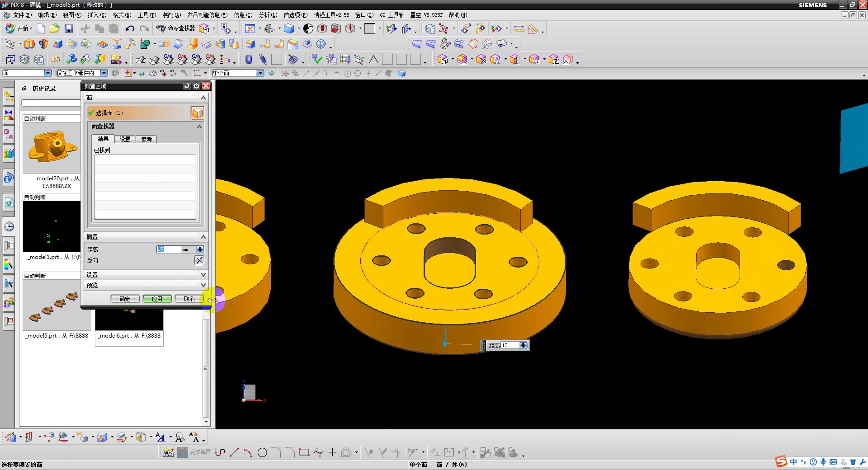Select the Measure Distance tool
Image resolution: width=868 pixels, height=470 pixels.
tap(519, 28)
